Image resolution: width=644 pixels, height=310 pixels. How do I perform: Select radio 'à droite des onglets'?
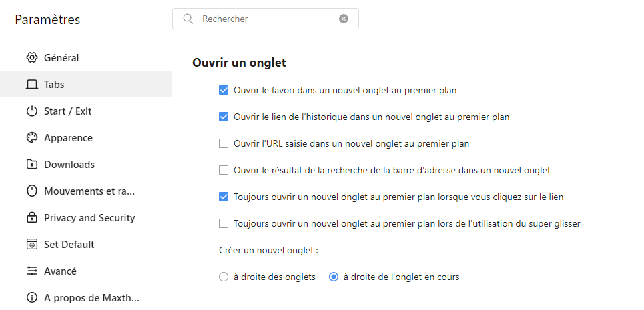coord(224,277)
